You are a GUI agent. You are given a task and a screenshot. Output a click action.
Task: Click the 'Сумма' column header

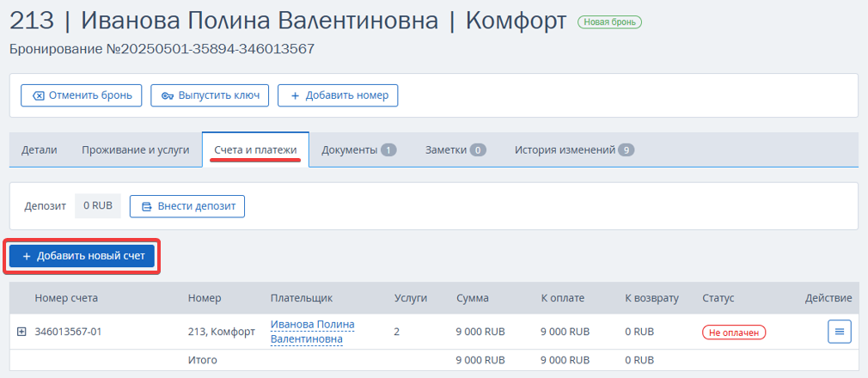472,298
